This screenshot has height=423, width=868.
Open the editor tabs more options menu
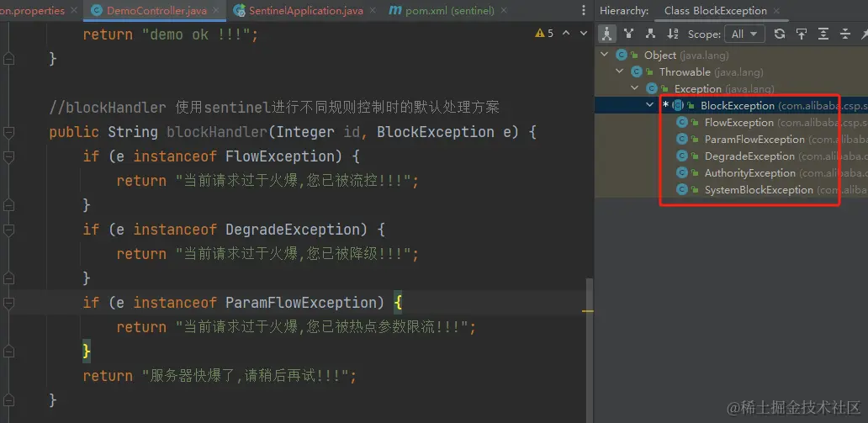point(584,11)
